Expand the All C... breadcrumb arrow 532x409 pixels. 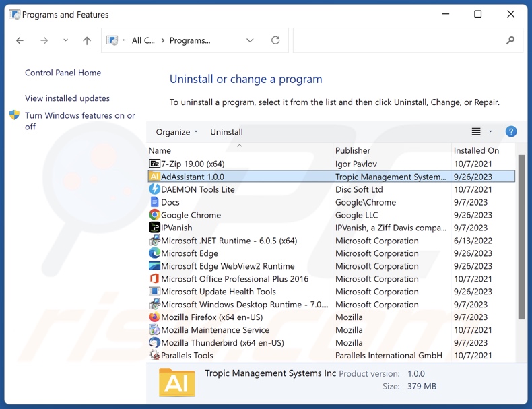click(163, 40)
